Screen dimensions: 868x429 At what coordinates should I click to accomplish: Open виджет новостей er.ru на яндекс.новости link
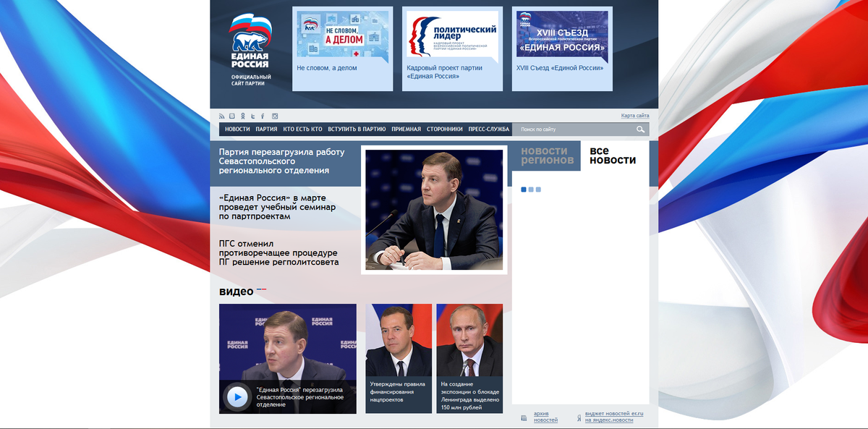(614, 417)
